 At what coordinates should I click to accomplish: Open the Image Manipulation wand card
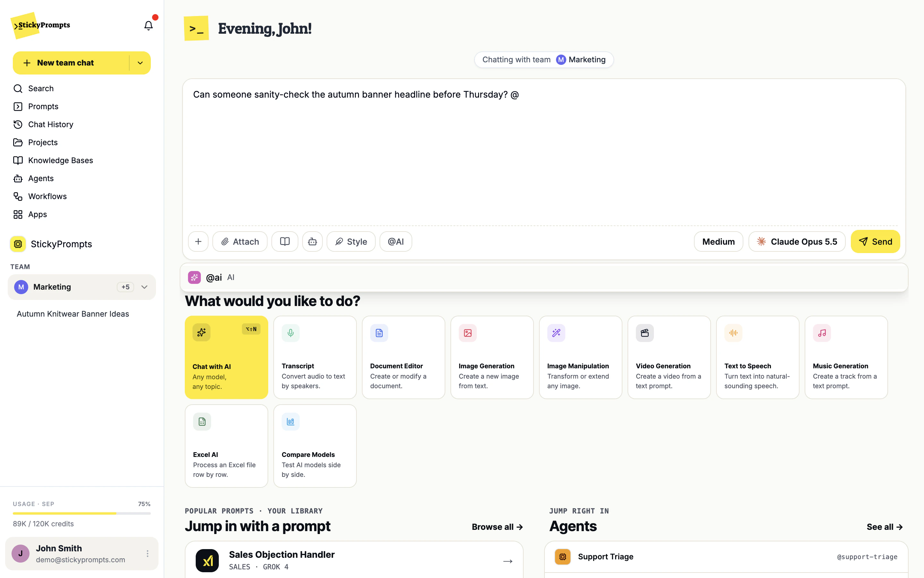coord(581,357)
